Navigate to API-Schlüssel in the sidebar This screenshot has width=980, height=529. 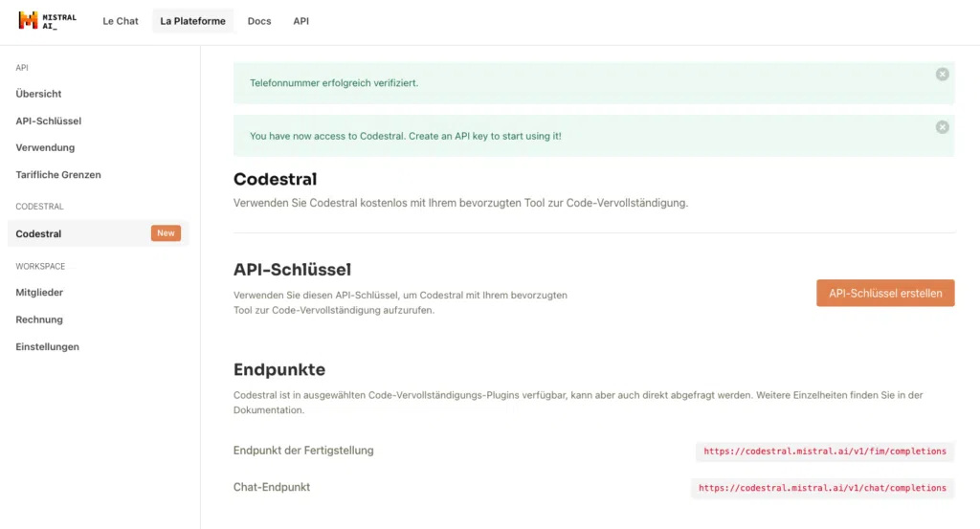coord(49,121)
